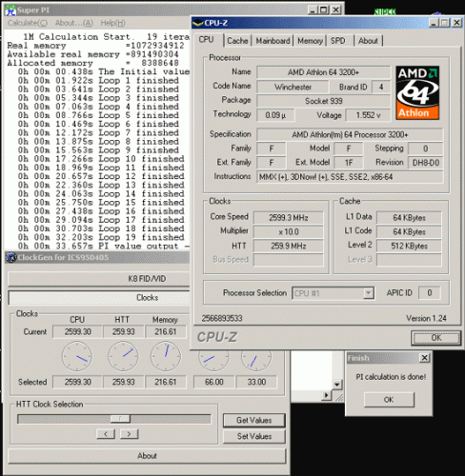The width and height of the screenshot is (465, 476).
Task: Open the Calculate menu in Super PI
Action: pos(28,23)
